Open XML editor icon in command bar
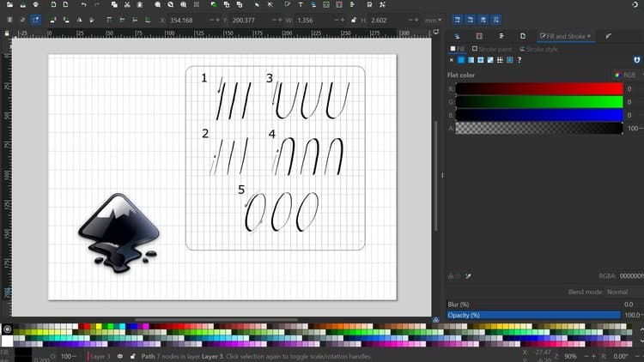The height and width of the screenshot is (362, 644). tap(326, 4)
